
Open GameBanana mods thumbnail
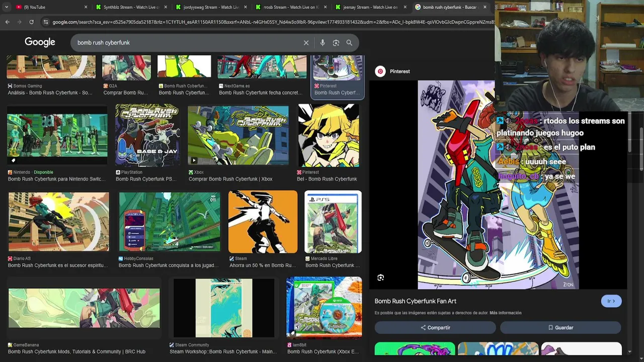coord(84,308)
